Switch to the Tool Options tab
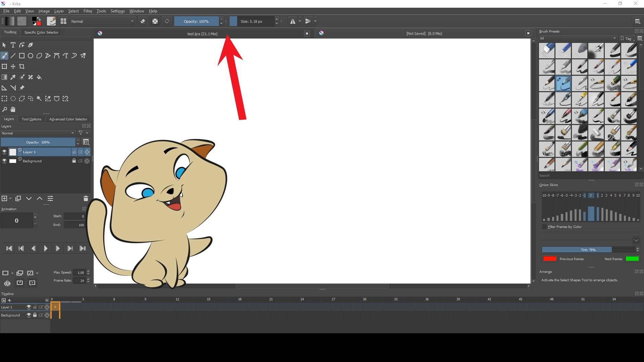Image resolution: width=644 pixels, height=362 pixels. (x=31, y=119)
